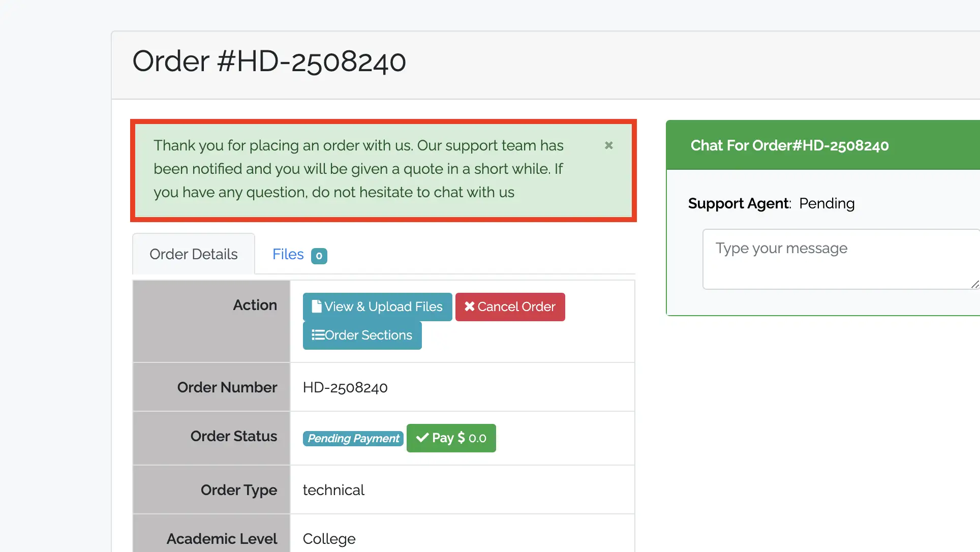Click the thank-you alert message text
The height and width of the screenshot is (552, 980).
click(x=358, y=169)
